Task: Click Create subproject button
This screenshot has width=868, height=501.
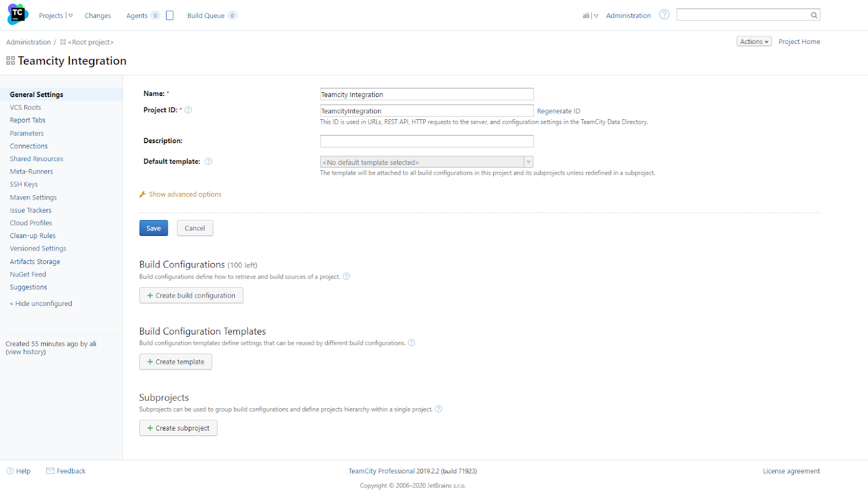Action: (x=178, y=428)
